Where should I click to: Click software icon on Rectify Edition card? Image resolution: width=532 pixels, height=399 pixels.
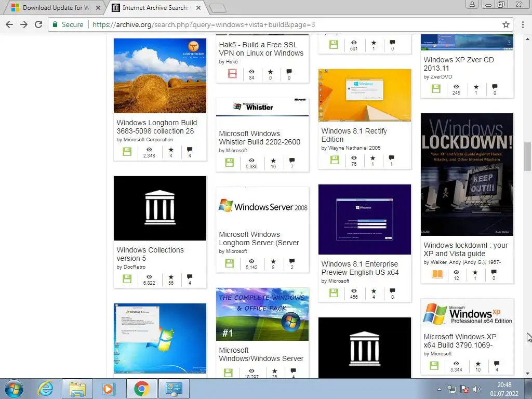[x=335, y=160]
